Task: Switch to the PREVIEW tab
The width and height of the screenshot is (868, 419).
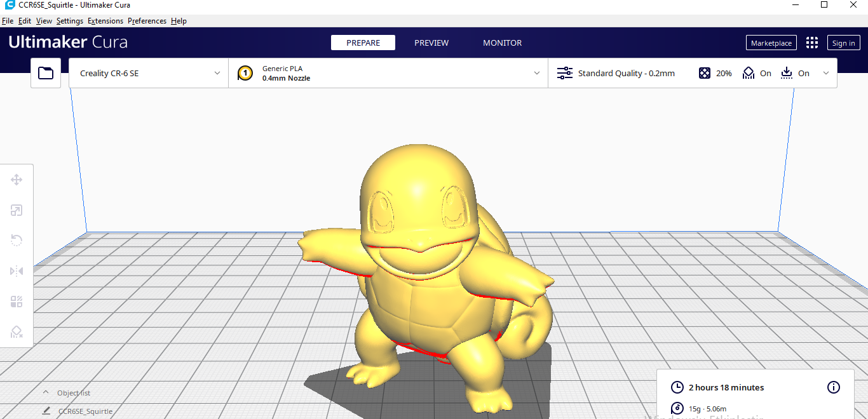Action: tap(431, 43)
